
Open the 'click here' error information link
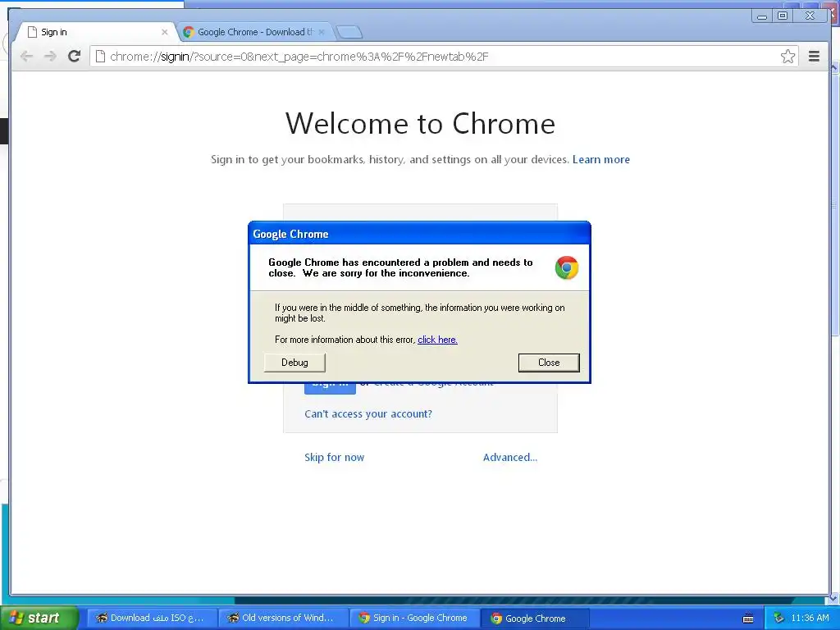click(x=437, y=340)
